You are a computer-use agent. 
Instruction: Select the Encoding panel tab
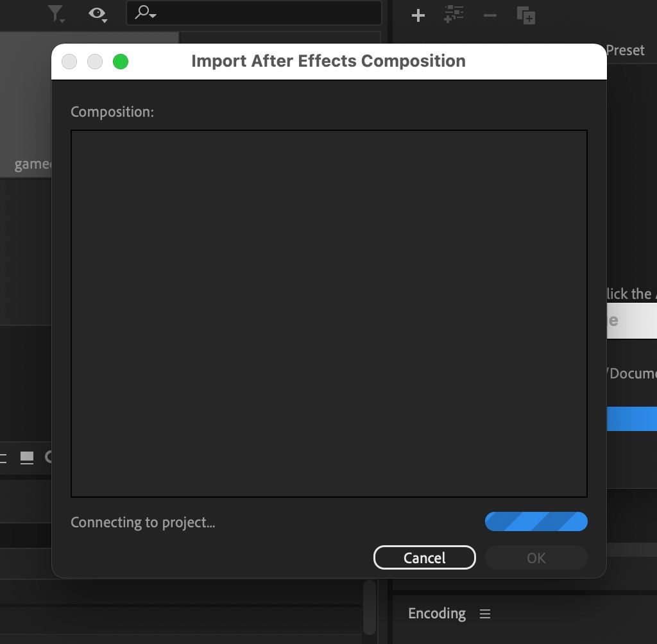436,613
